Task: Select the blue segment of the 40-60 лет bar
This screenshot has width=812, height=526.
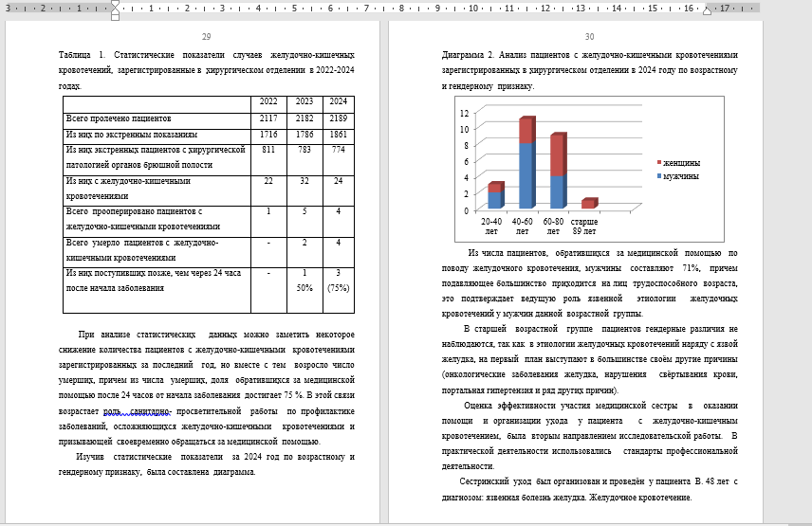Action: [526, 176]
